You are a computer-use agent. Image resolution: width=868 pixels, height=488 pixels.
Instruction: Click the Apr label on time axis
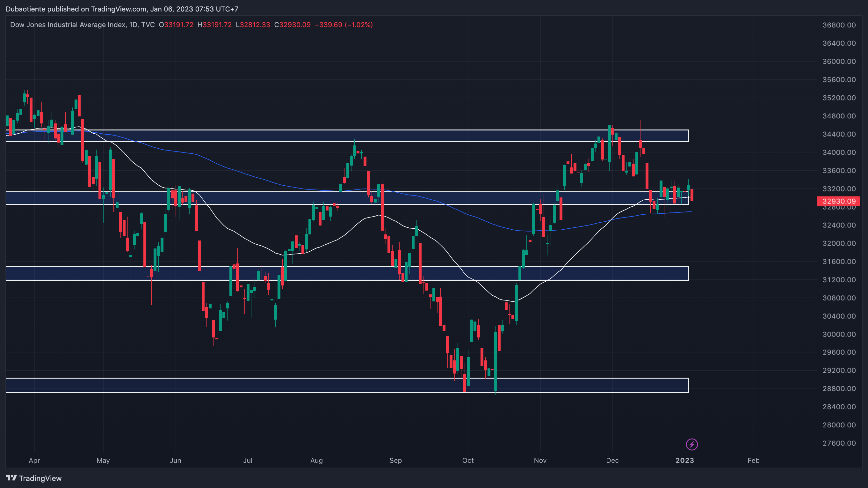(x=34, y=460)
